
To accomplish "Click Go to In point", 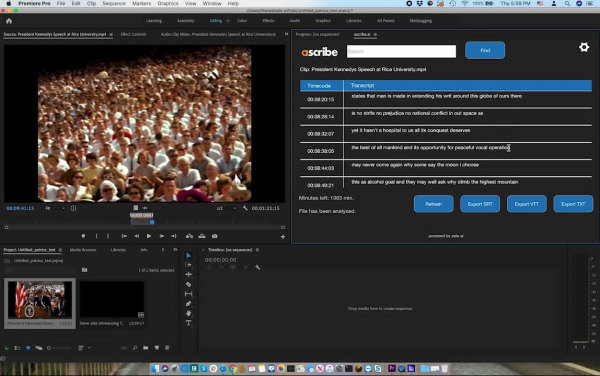I will 124,236.
